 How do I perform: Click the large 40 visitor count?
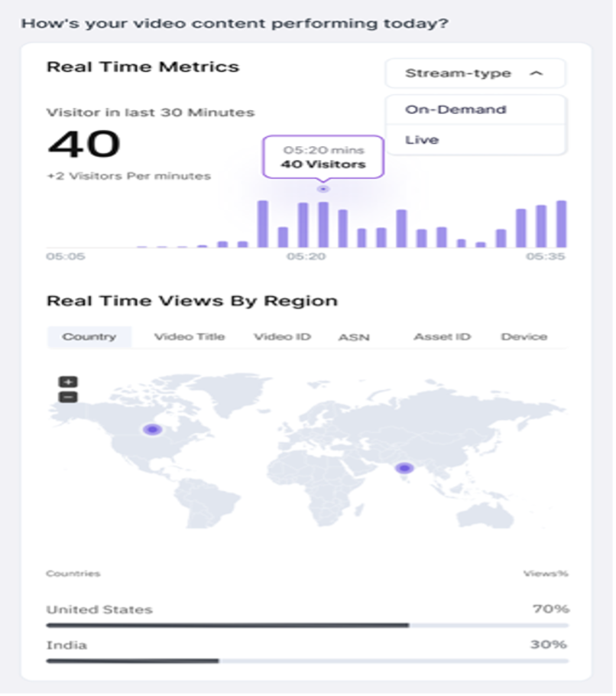click(84, 144)
